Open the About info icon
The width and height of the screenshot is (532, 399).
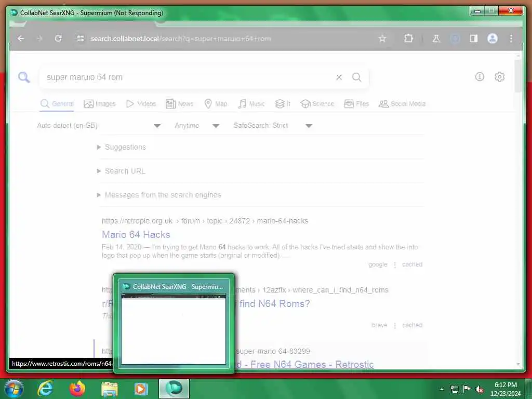tap(480, 77)
